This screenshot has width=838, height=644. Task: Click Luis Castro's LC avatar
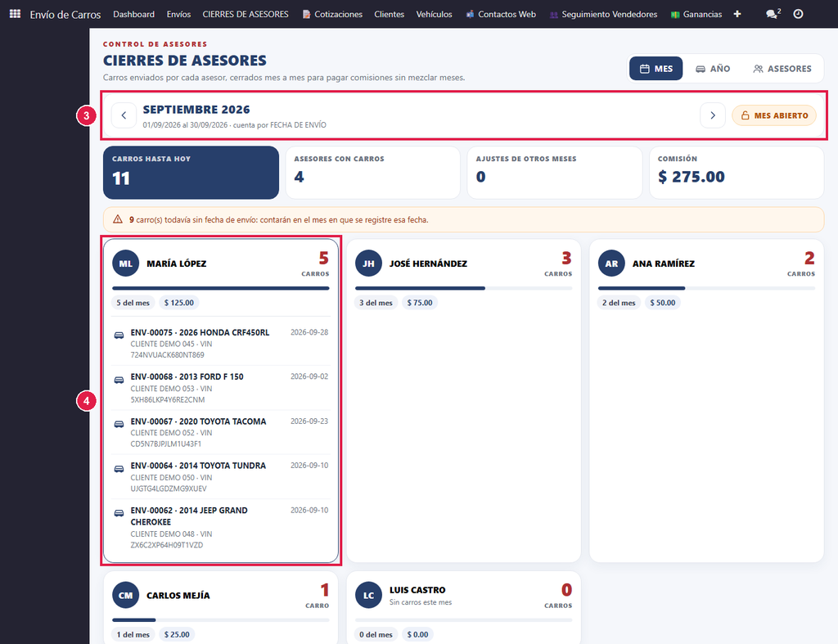tap(369, 596)
